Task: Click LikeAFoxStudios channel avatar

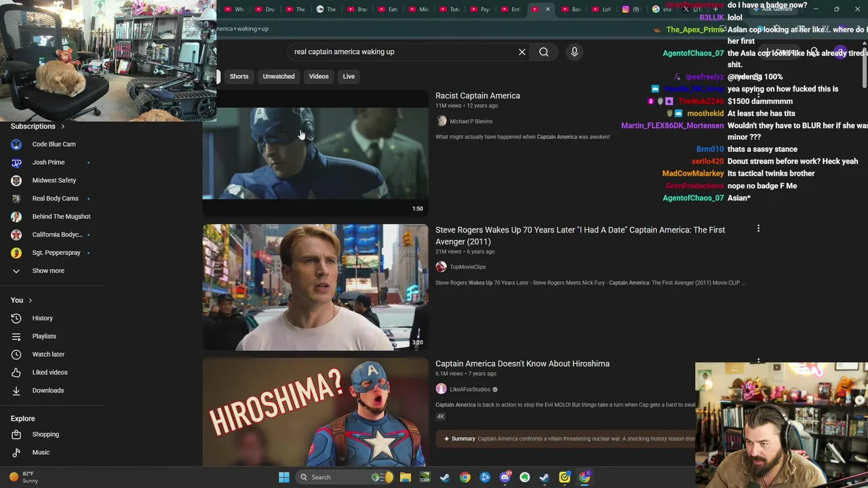Action: (441, 389)
